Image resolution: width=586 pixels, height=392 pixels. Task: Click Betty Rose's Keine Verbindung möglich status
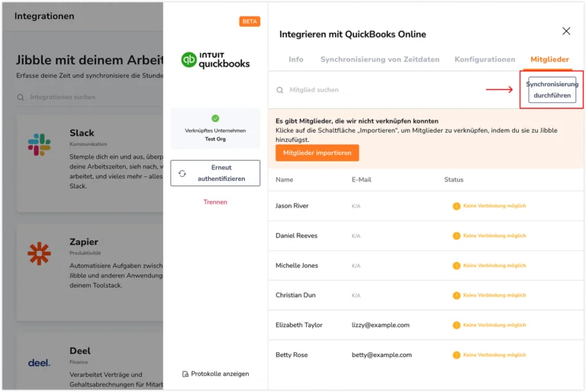point(494,355)
